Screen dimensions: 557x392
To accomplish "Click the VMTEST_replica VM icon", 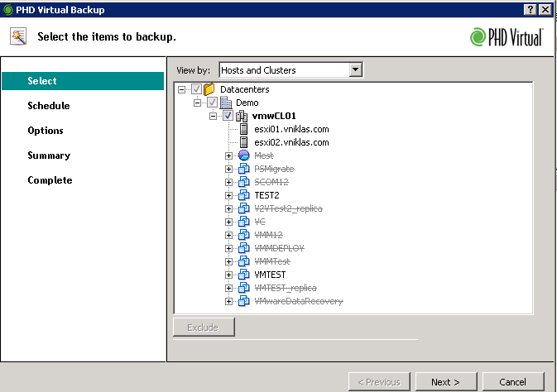I will (243, 288).
